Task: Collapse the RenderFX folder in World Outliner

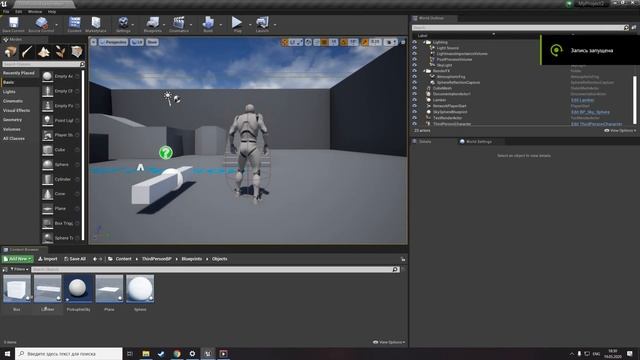Action: 424,71
